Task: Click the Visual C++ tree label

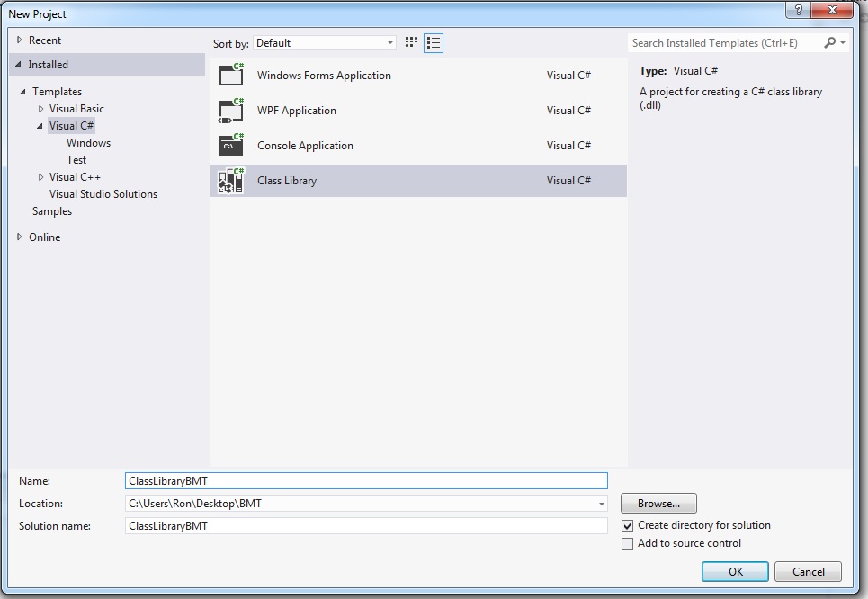Action: point(75,177)
